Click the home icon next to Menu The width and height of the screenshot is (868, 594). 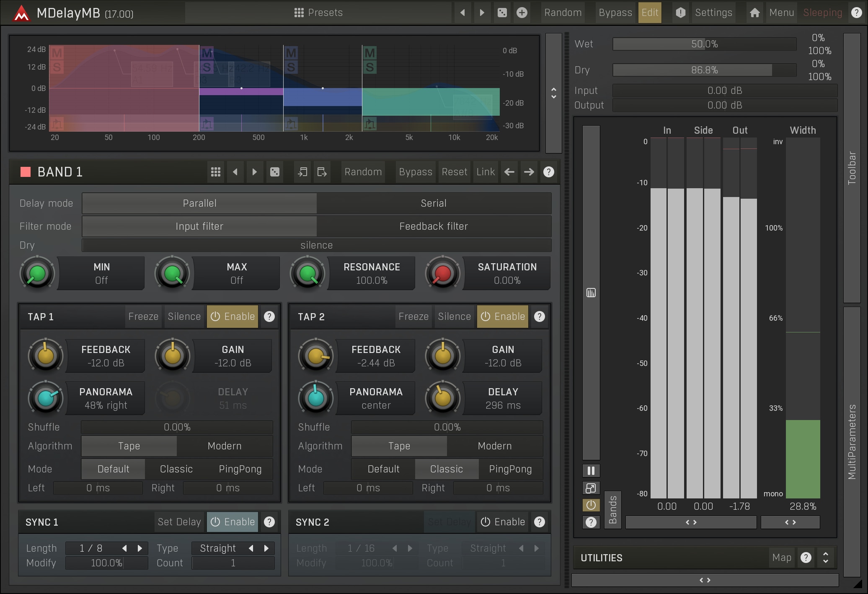point(754,13)
